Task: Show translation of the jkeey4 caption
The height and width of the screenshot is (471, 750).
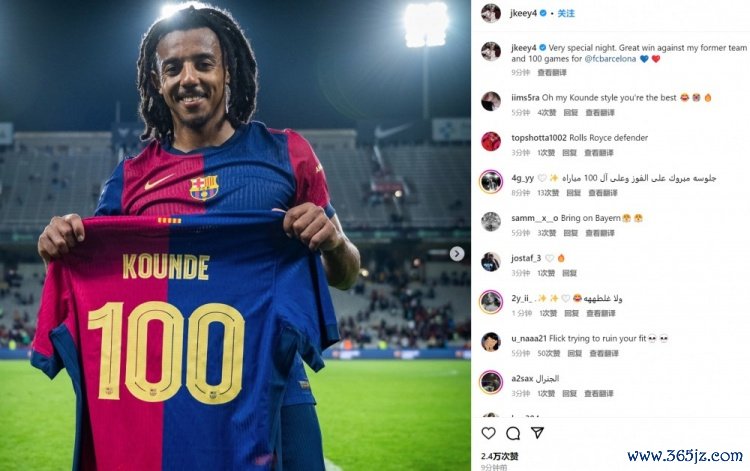Action: point(551,73)
